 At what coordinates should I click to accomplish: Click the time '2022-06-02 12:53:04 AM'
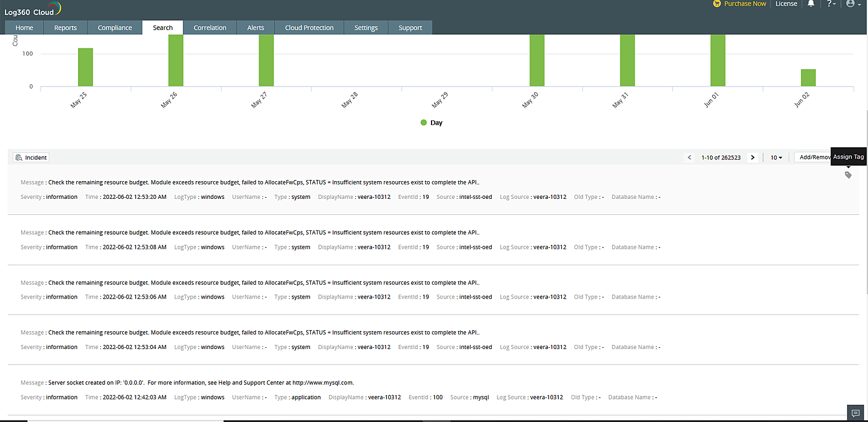(x=135, y=347)
